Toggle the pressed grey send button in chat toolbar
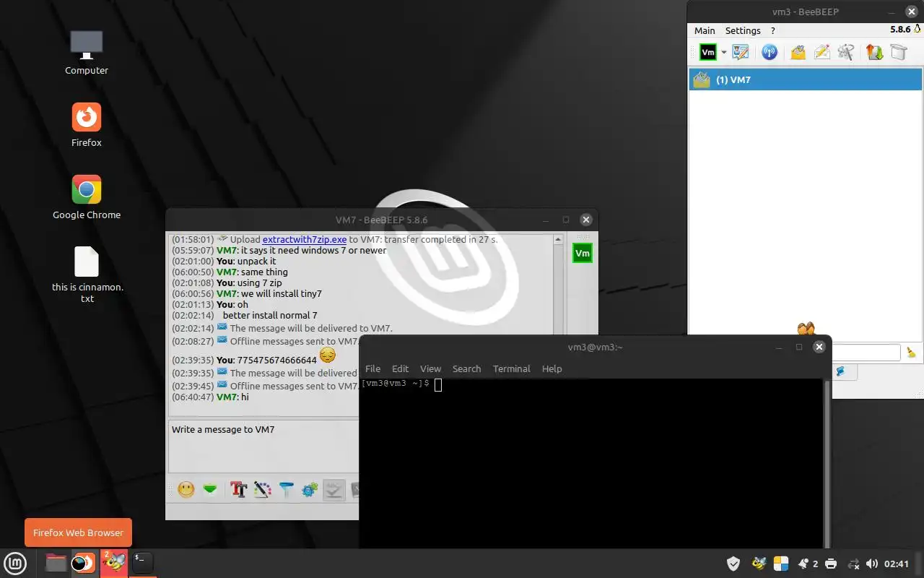This screenshot has width=924, height=578. tap(334, 489)
